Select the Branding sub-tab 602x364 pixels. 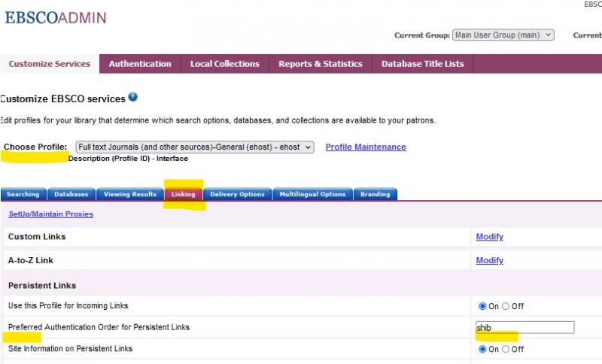[375, 194]
